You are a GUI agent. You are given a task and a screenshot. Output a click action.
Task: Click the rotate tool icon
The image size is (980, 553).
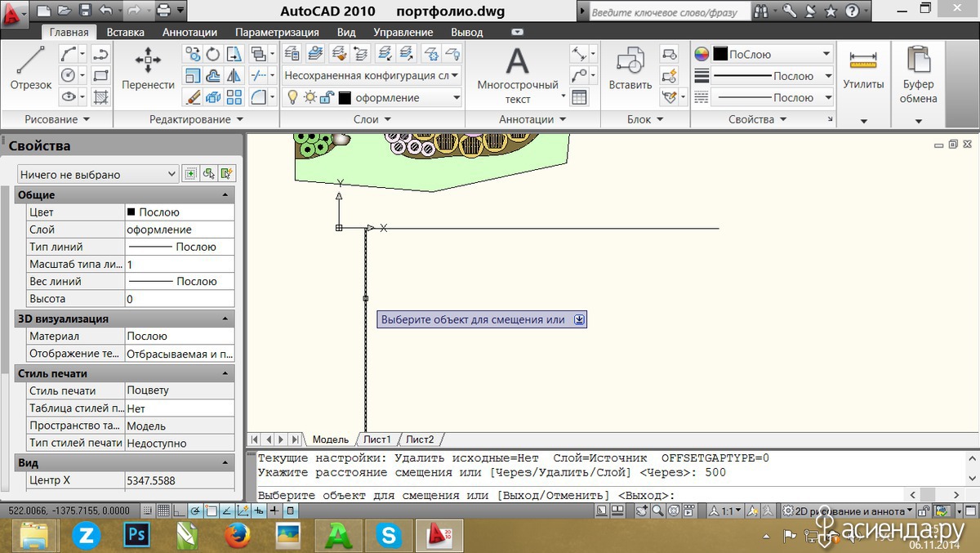213,55
